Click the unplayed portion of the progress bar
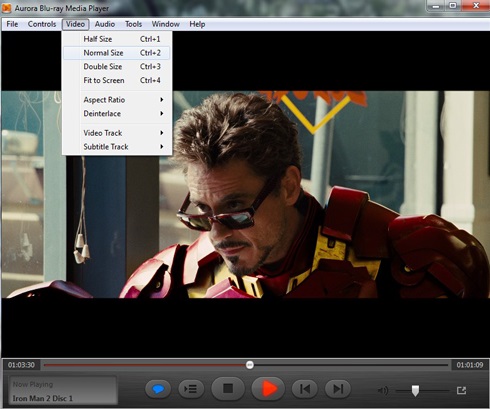 click(x=351, y=365)
